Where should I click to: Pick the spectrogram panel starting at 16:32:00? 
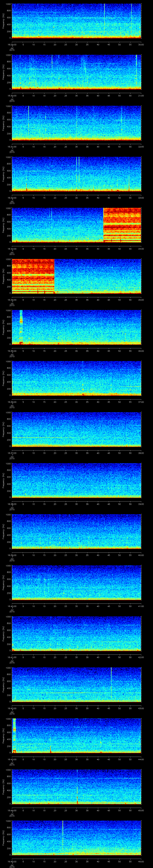(x=76, y=174)
